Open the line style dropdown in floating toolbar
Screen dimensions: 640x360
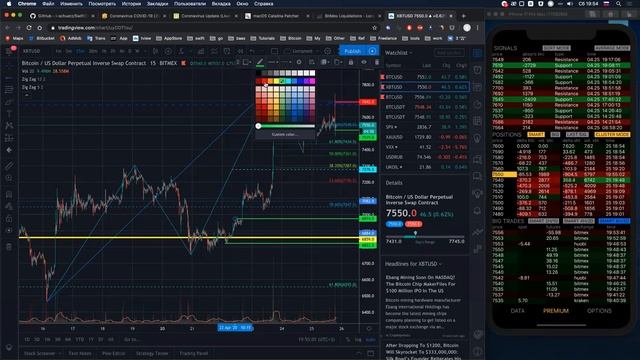point(286,62)
